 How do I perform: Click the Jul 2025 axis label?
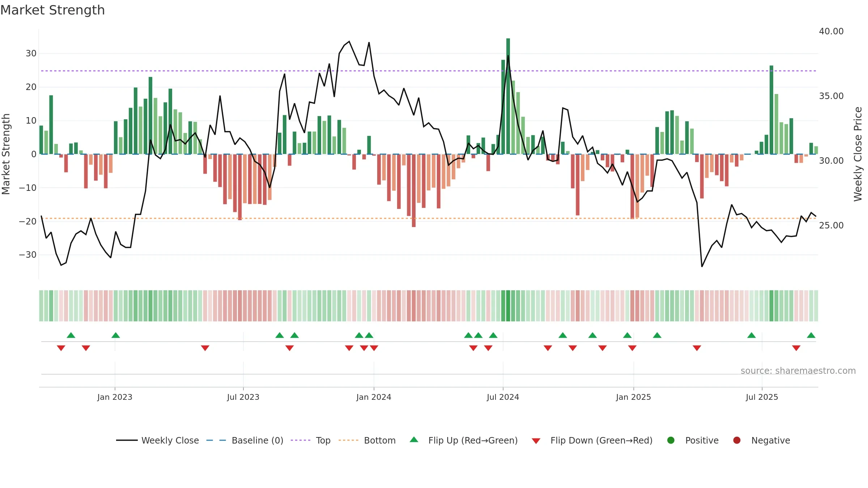[x=762, y=397]
